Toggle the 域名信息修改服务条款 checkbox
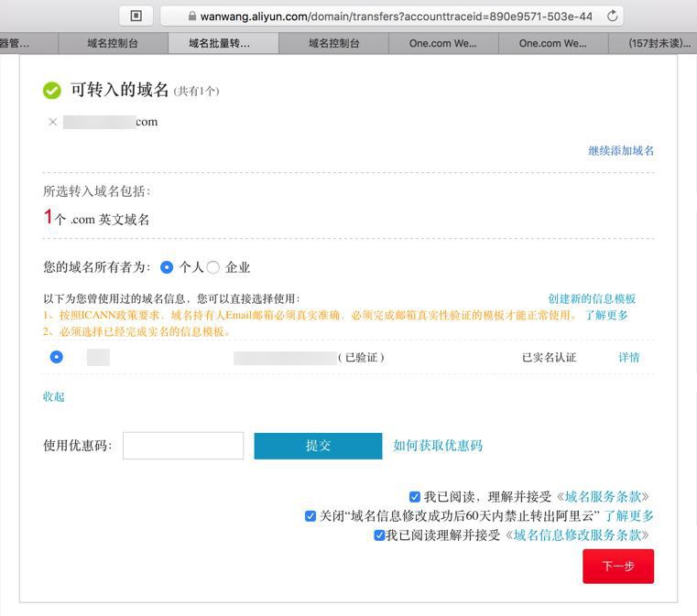This screenshot has width=697, height=616. point(379,535)
